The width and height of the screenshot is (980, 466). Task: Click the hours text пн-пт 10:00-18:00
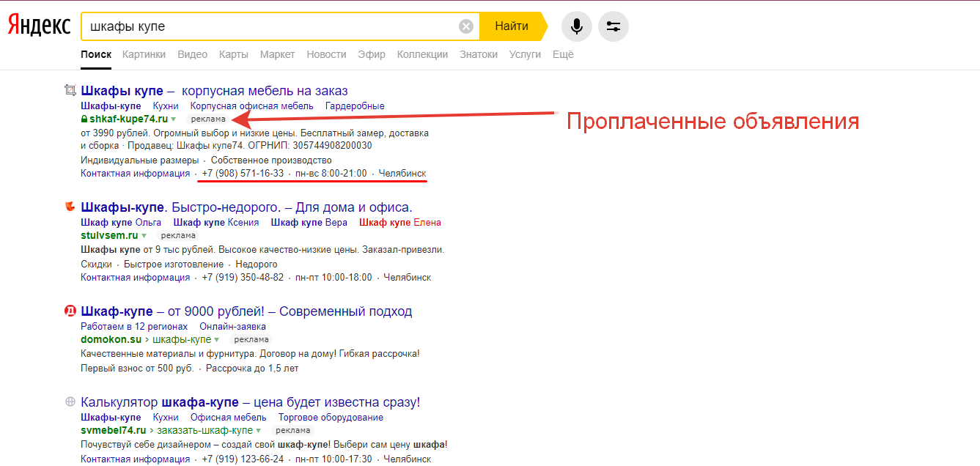(x=334, y=278)
